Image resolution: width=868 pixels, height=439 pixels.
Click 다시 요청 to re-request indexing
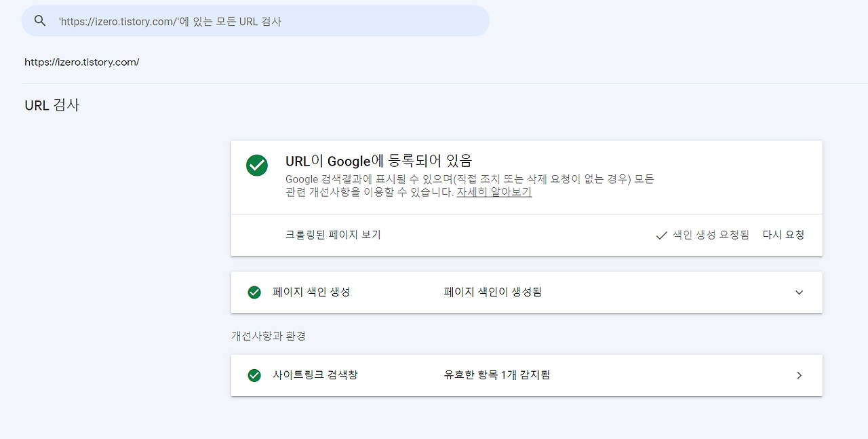tap(783, 235)
